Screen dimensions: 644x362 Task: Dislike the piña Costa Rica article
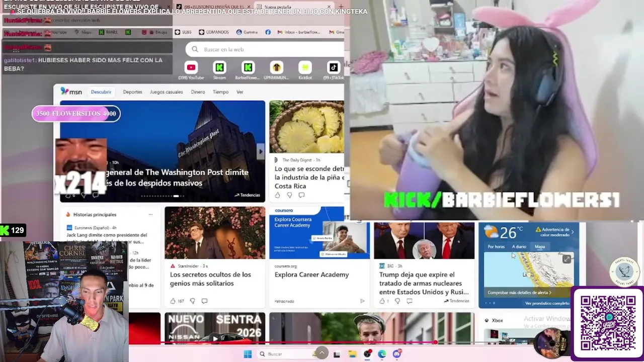(289, 195)
